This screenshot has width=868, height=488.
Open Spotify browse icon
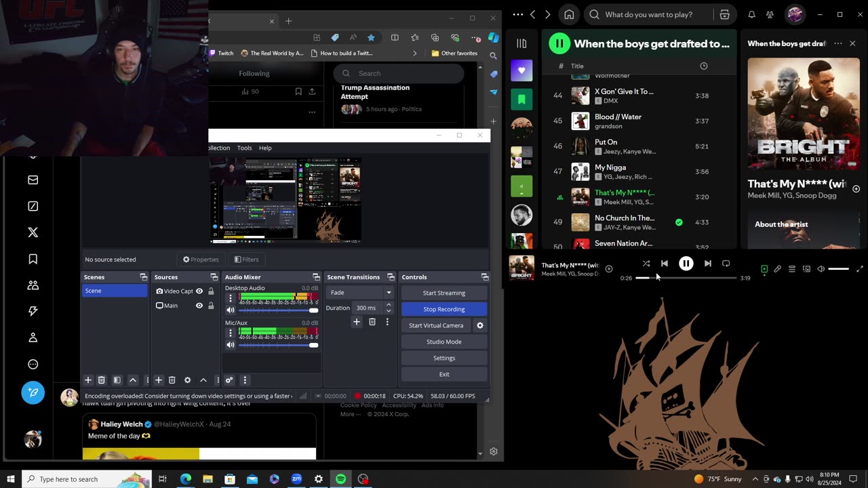[x=724, y=14]
